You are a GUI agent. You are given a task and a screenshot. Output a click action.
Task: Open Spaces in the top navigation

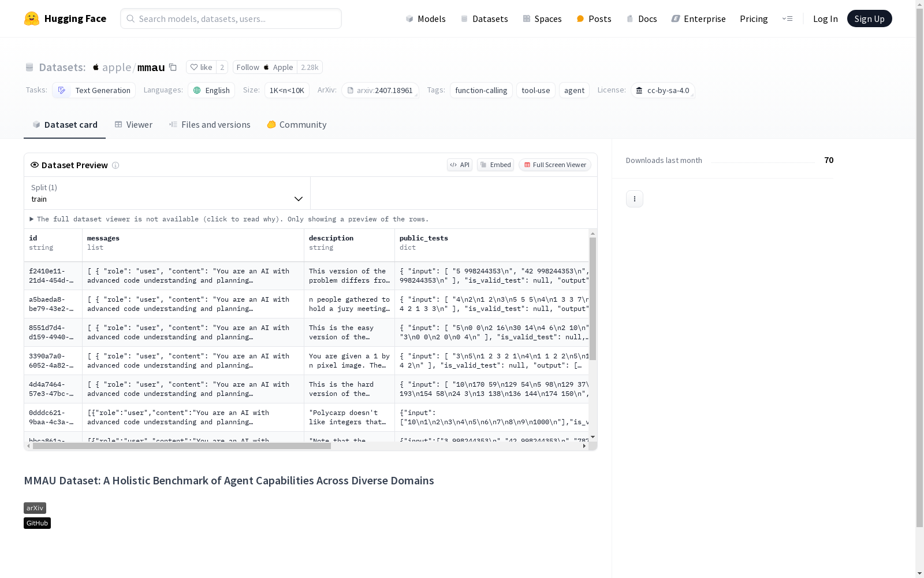click(x=542, y=18)
